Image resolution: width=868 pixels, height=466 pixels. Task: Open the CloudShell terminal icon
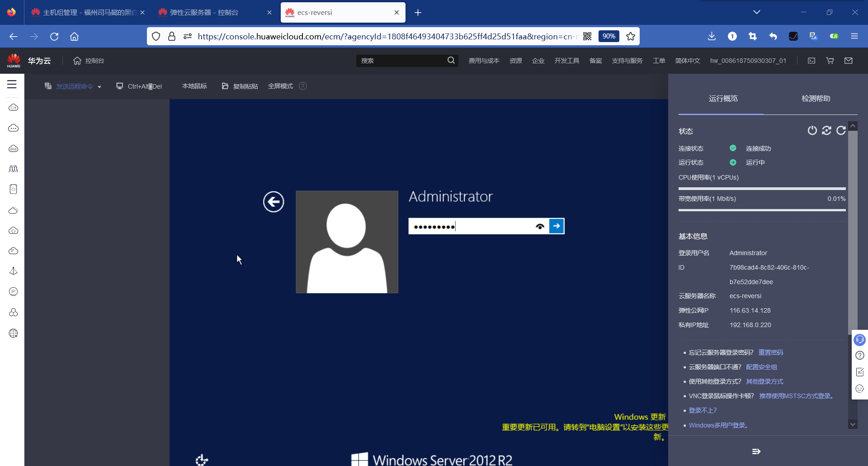[x=811, y=61]
